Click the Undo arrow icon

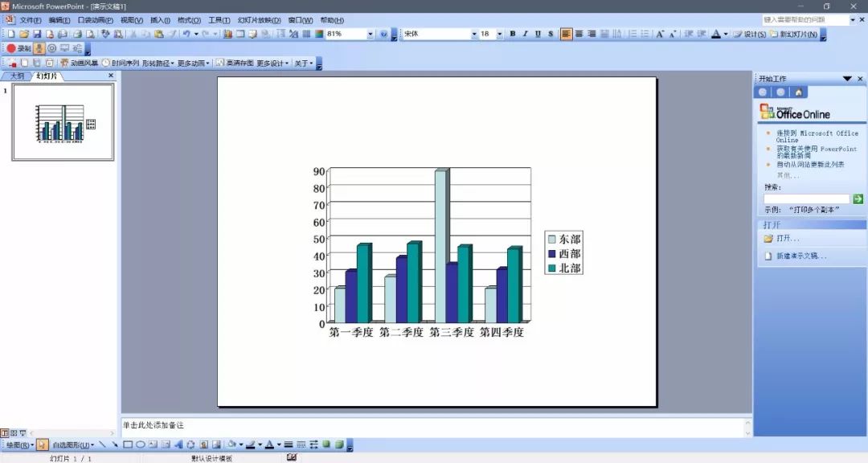point(186,34)
